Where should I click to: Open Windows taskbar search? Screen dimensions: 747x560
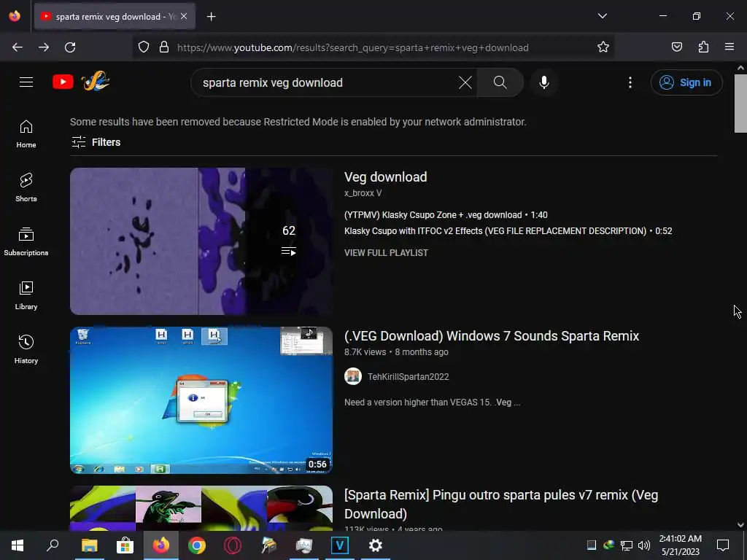(53, 545)
